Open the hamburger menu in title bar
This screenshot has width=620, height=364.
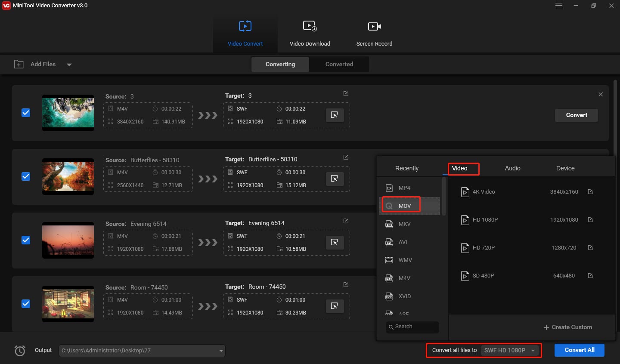click(559, 6)
